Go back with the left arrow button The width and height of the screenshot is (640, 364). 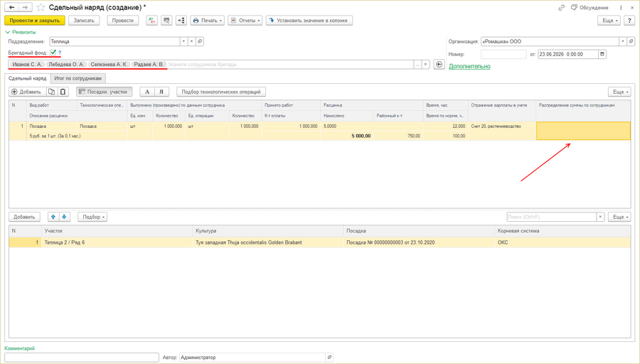tap(12, 7)
